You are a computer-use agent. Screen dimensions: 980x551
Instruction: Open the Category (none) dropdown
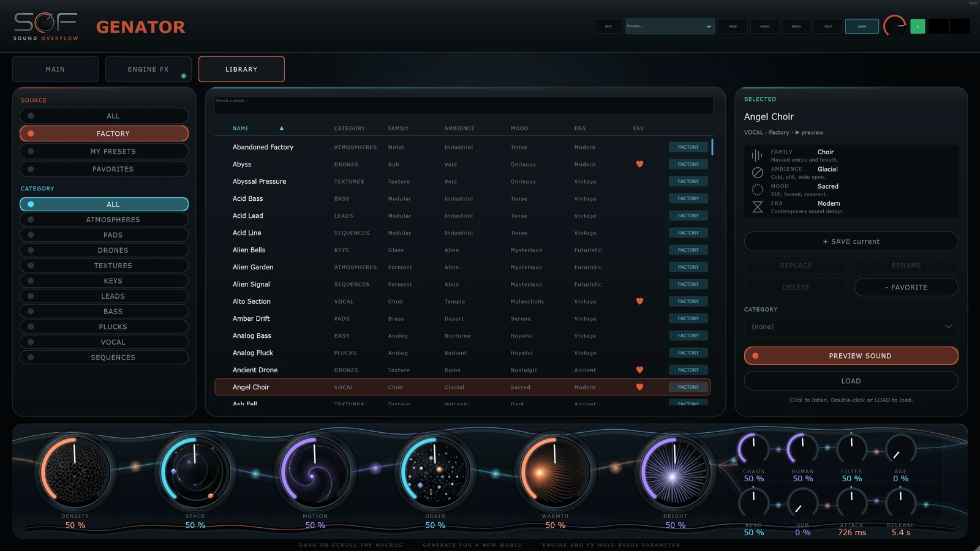[851, 326]
